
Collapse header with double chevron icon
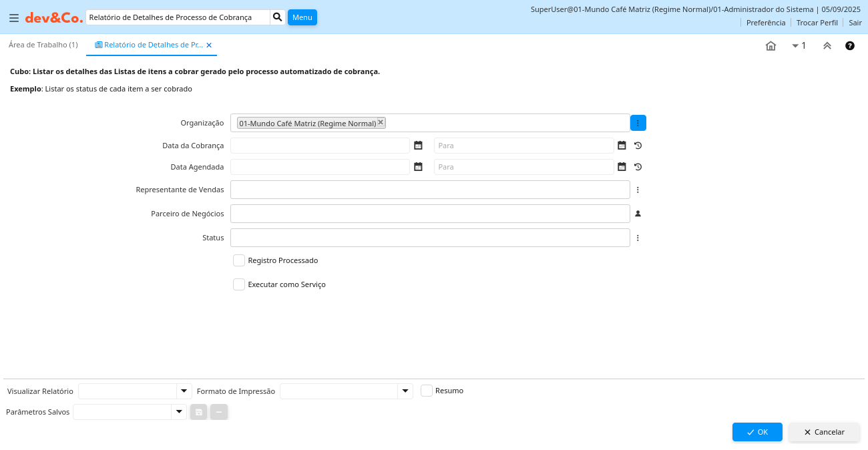pyautogui.click(x=827, y=46)
